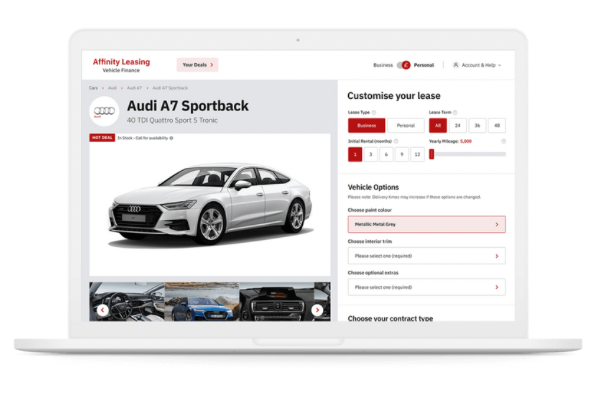
Task: Click the Yearly Mileage info icon
Action: [503, 141]
